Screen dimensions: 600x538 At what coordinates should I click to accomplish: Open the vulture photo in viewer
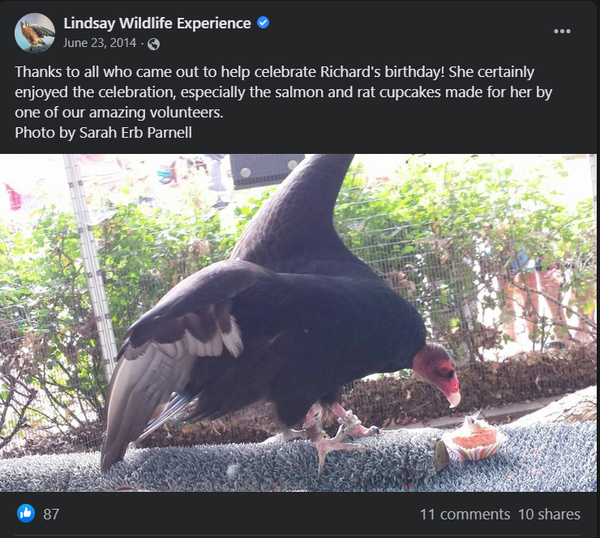(298, 323)
